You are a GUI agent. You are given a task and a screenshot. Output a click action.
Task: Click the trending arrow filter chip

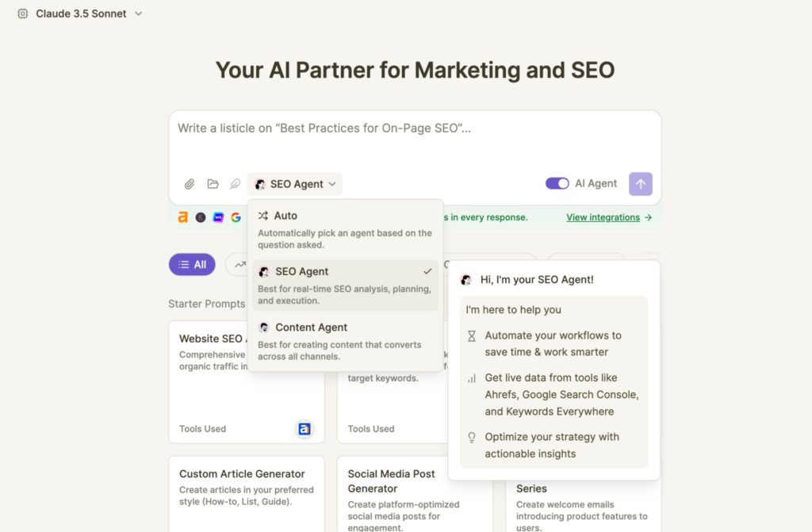tap(239, 265)
